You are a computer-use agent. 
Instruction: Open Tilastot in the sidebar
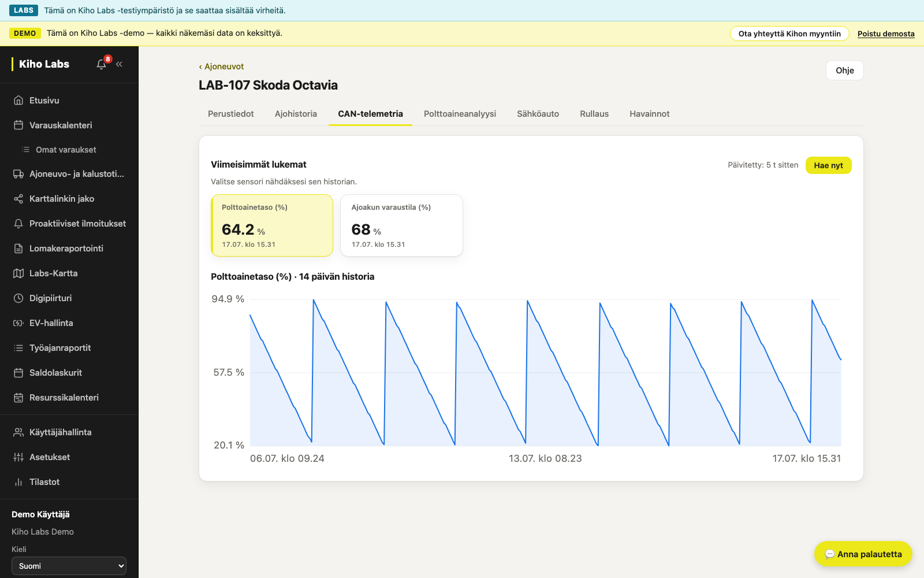coord(69,482)
